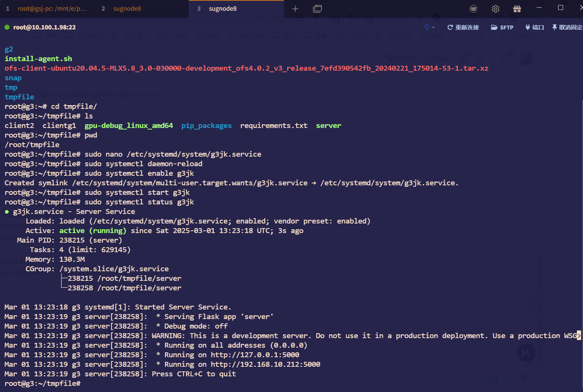Click the g2 directory entry
Screen dimensions: 583x392
tap(9, 49)
